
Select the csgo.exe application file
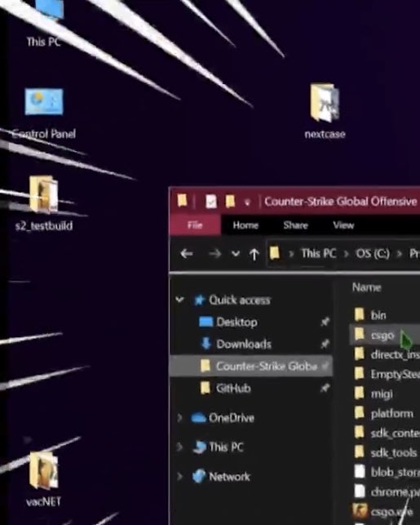pyautogui.click(x=385, y=512)
